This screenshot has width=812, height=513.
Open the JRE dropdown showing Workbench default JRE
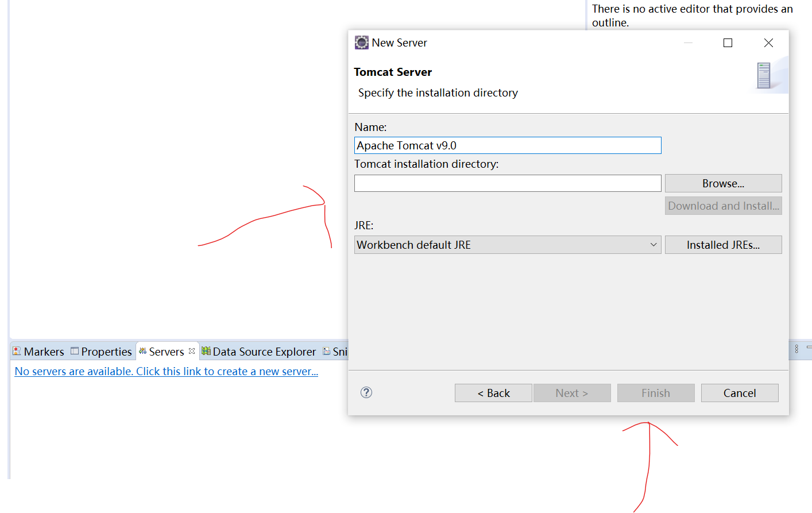(x=508, y=245)
